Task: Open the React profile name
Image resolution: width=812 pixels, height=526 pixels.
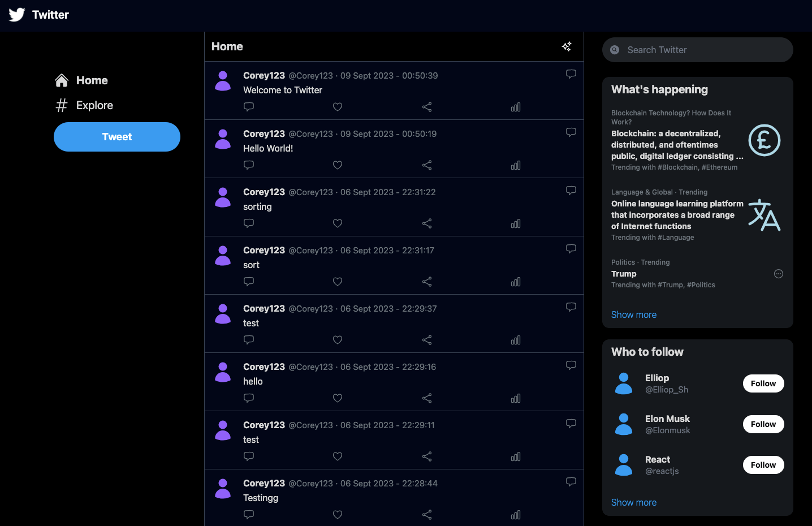Action: (658, 459)
